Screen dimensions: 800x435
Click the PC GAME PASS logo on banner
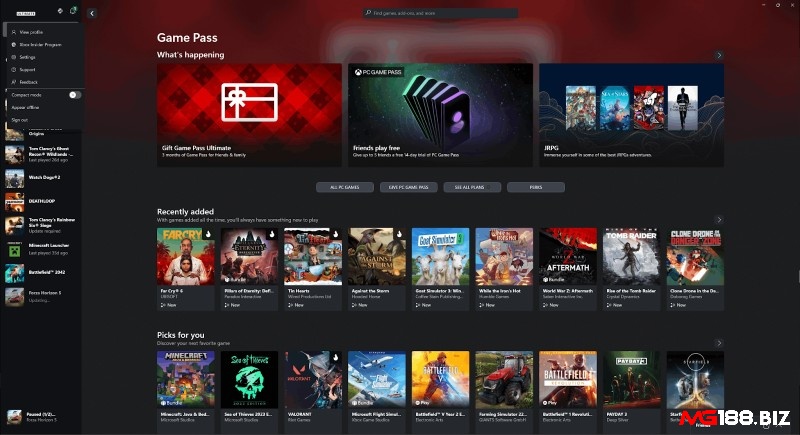pos(378,72)
